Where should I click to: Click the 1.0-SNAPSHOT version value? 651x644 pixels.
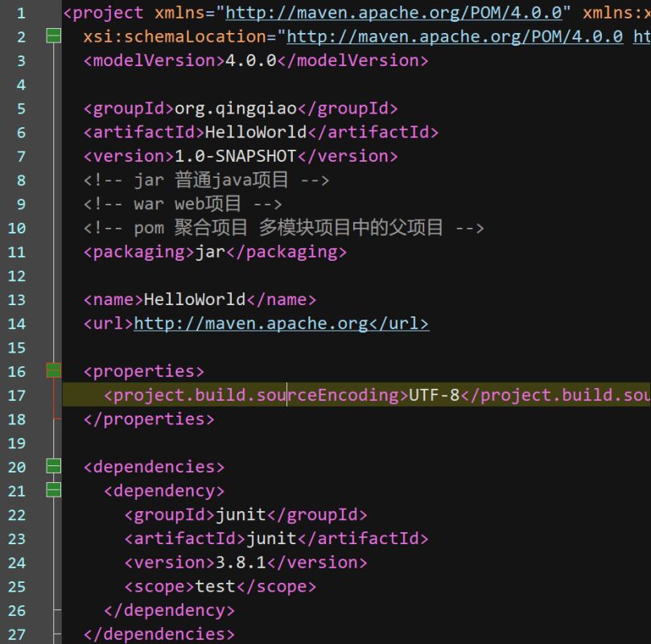click(x=236, y=156)
